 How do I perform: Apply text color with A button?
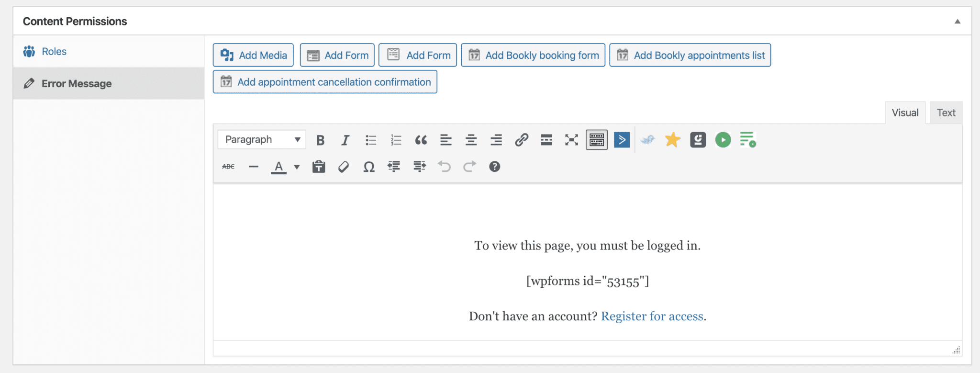coord(278,167)
